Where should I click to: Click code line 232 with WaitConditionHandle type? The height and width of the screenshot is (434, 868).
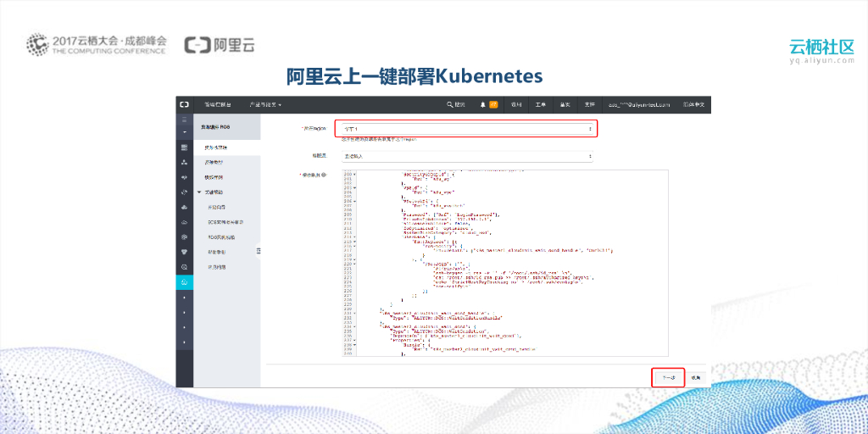click(x=446, y=319)
